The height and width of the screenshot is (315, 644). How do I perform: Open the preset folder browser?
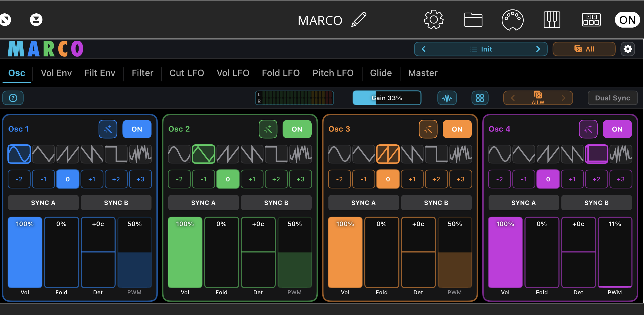pos(473,20)
